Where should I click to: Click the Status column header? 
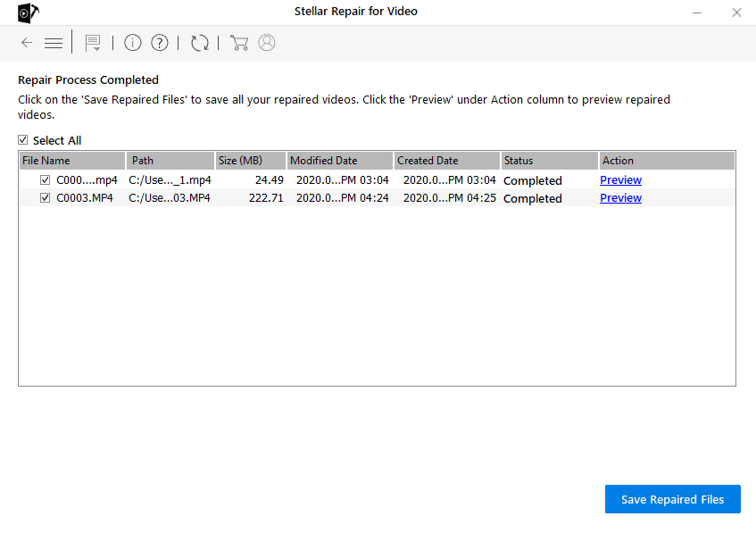click(548, 161)
